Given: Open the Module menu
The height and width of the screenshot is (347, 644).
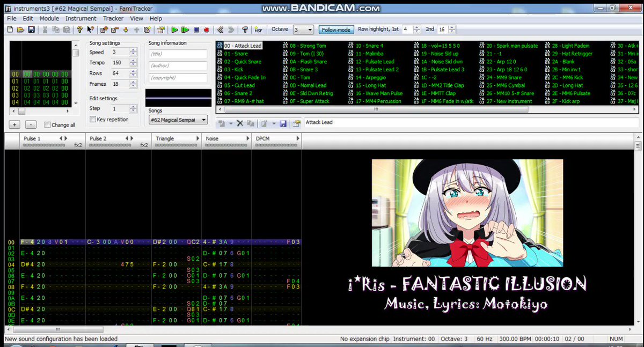Looking at the screenshot, I should [x=49, y=18].
